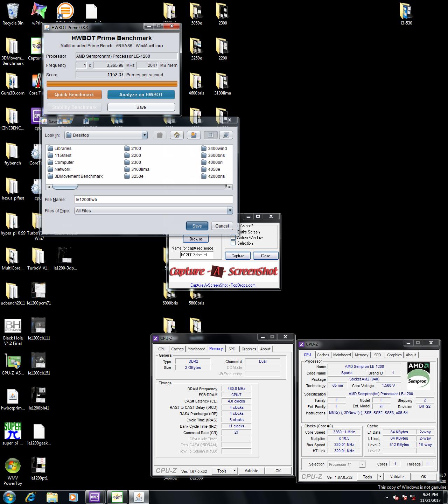Image resolution: width=448 pixels, height=504 pixels.
Task: Expand the Files of Type dropdown
Action: [230, 211]
